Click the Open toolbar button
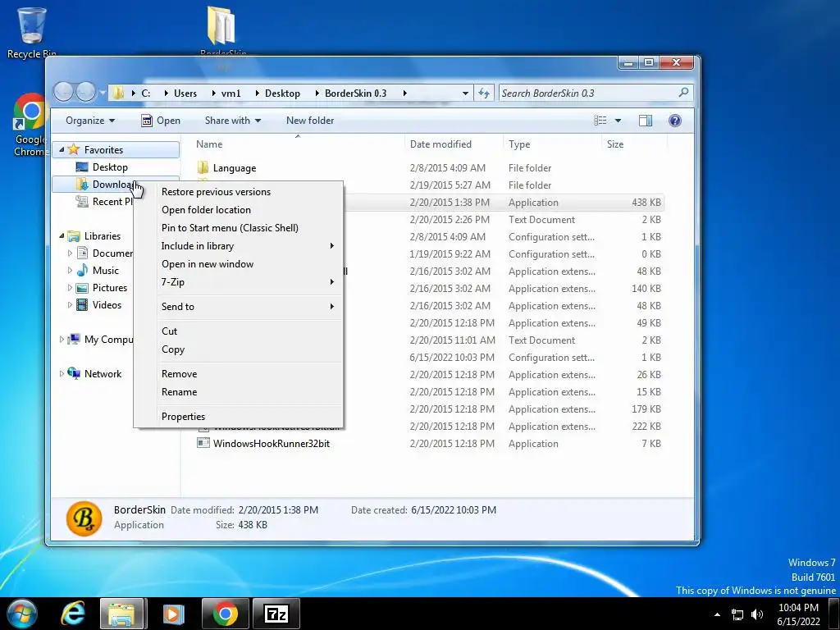 coord(160,121)
